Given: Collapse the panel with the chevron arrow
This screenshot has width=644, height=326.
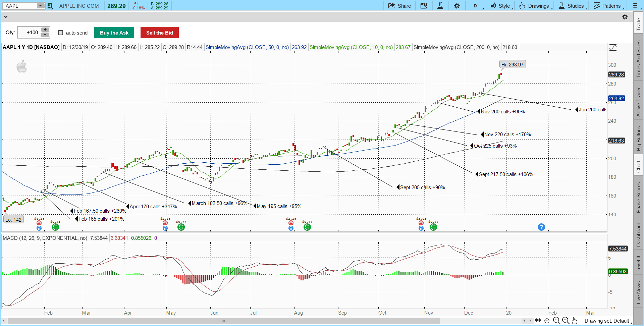Looking at the screenshot, I should click(x=6, y=17).
